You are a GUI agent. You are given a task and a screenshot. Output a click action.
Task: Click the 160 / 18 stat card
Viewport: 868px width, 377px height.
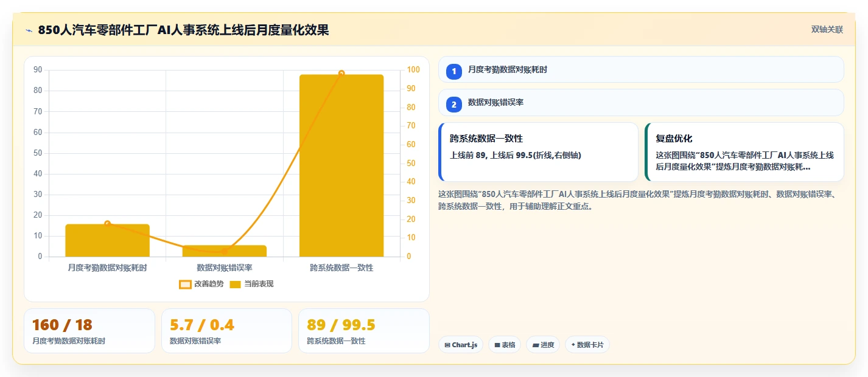coord(89,331)
